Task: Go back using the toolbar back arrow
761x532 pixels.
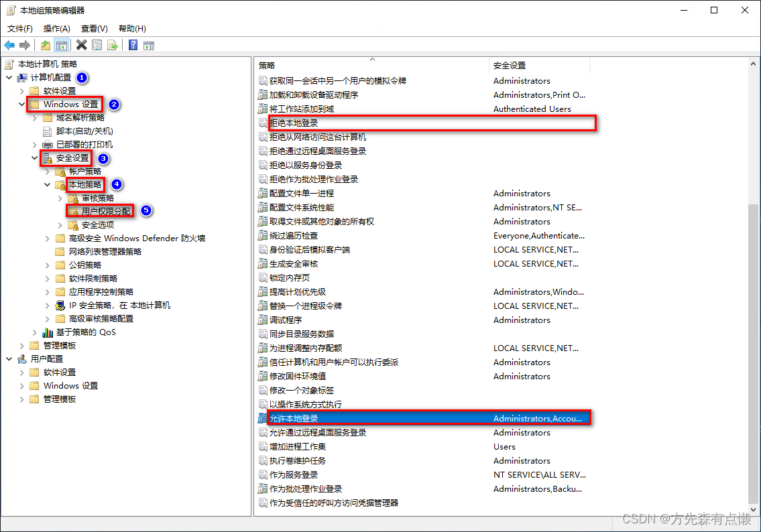Action: (9, 46)
